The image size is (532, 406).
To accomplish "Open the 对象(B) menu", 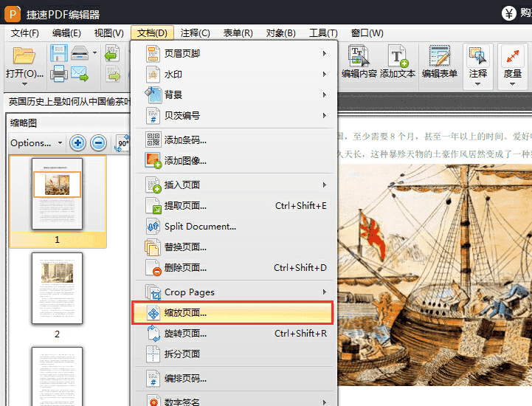I will pyautogui.click(x=280, y=33).
